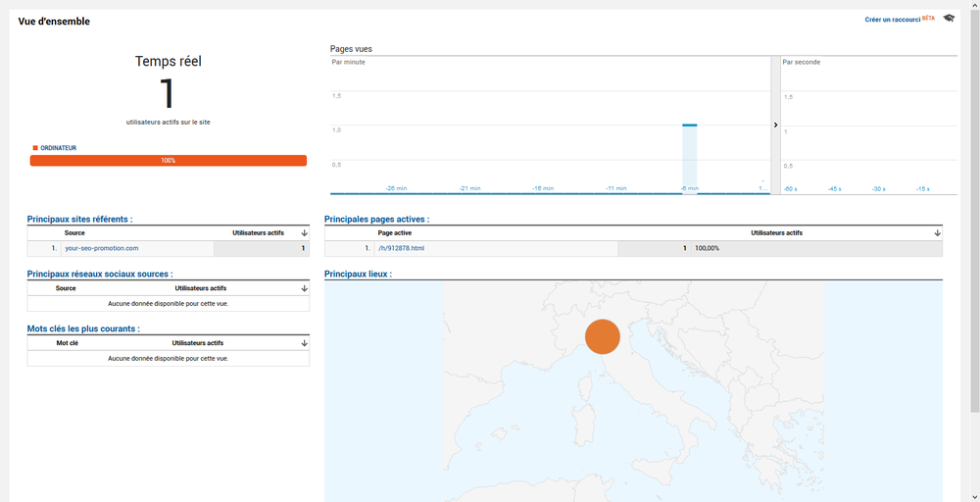980x502 pixels.
Task: Open Principaux sites référents heading
Action: 80,220
